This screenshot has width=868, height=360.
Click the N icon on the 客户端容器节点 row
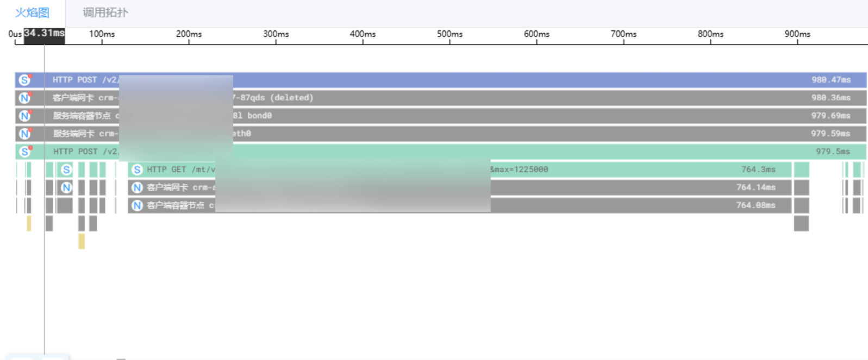tap(137, 205)
